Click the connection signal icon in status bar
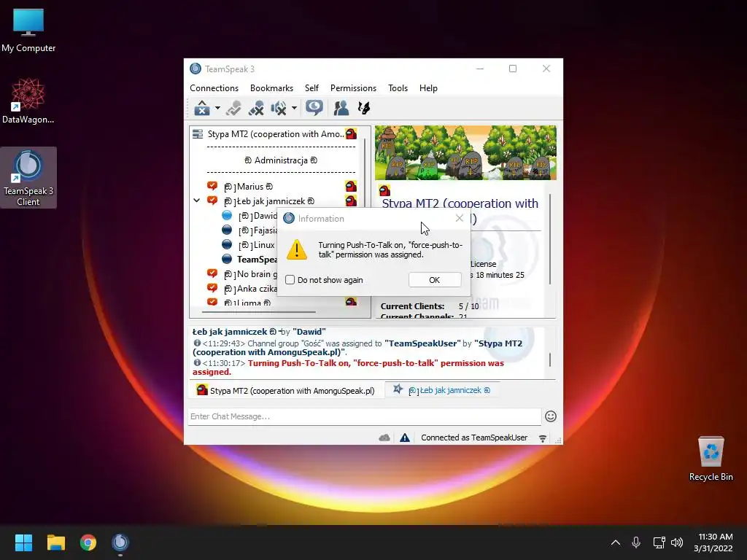Screen dimensions: 747x560 point(543,438)
